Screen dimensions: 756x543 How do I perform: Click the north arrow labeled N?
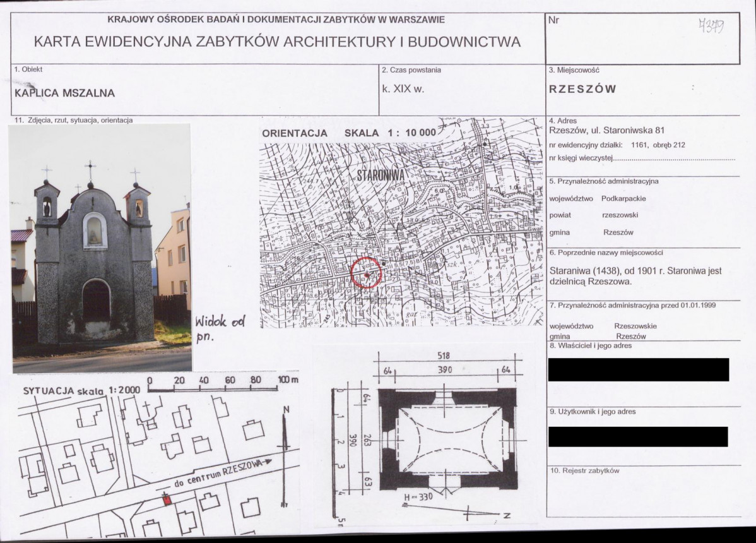pyautogui.click(x=285, y=456)
